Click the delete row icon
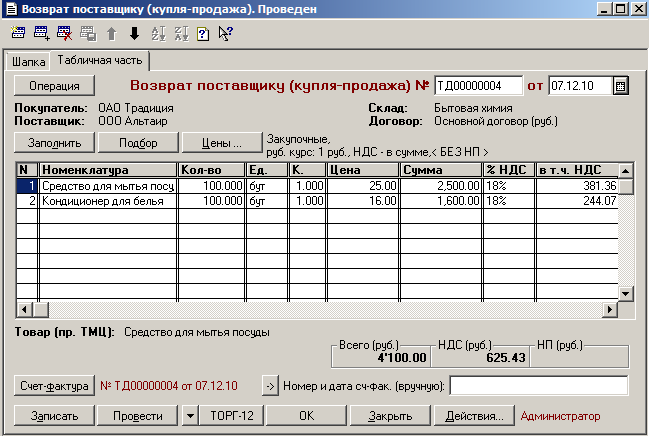The height and width of the screenshot is (436, 649). click(x=65, y=33)
